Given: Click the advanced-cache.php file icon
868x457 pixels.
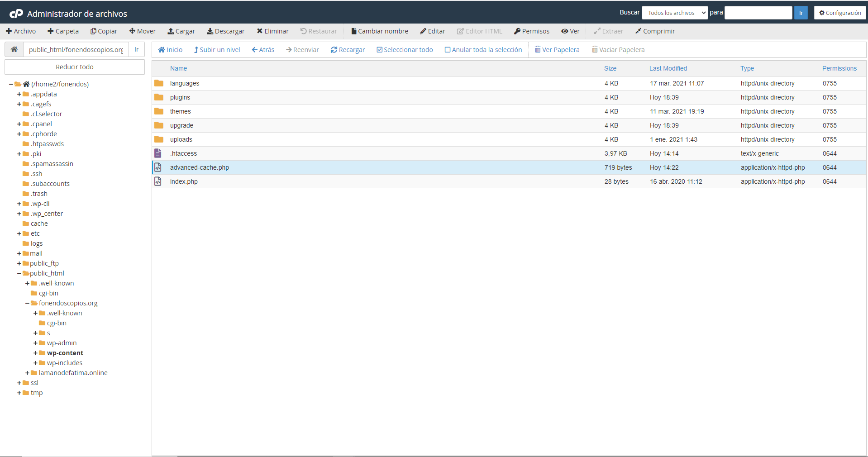Looking at the screenshot, I should pyautogui.click(x=158, y=167).
